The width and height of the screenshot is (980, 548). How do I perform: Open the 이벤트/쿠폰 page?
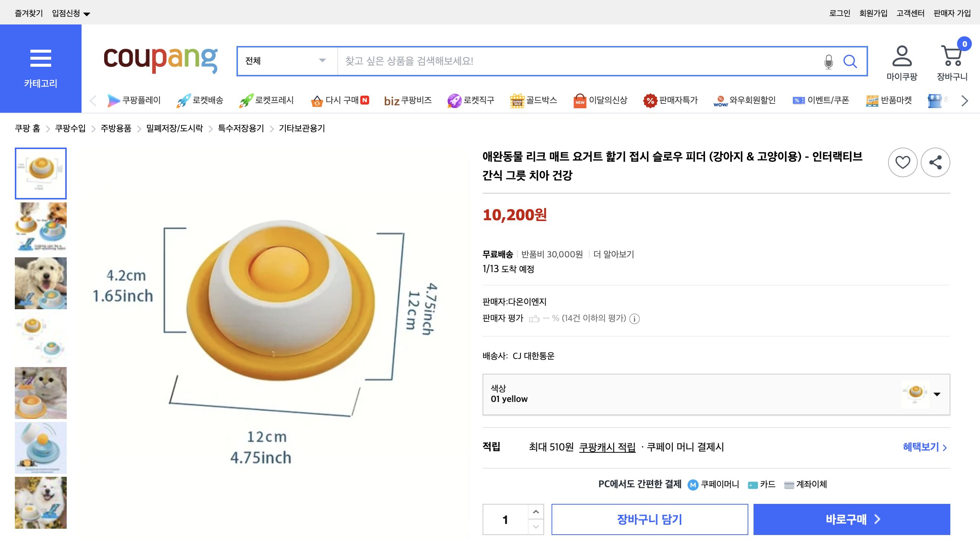798,100
